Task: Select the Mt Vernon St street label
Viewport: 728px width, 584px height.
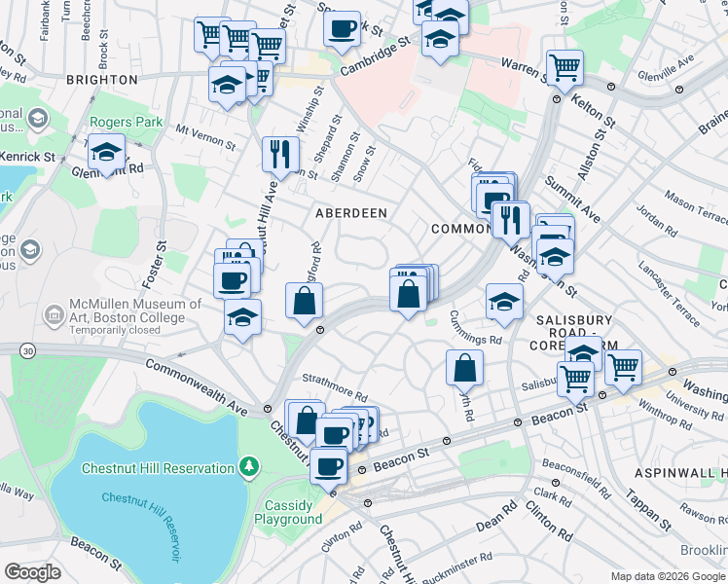Action: (x=205, y=137)
